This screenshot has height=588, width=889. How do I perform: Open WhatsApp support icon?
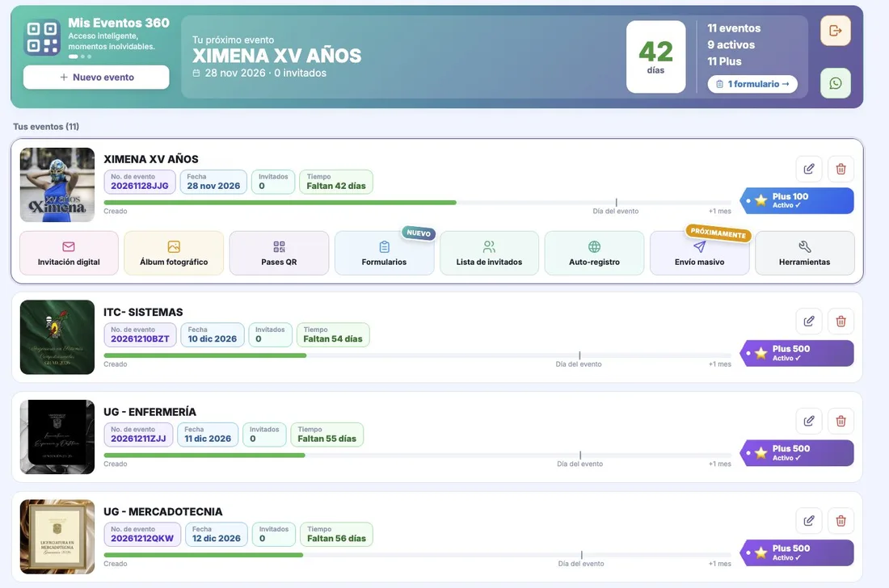pos(835,83)
